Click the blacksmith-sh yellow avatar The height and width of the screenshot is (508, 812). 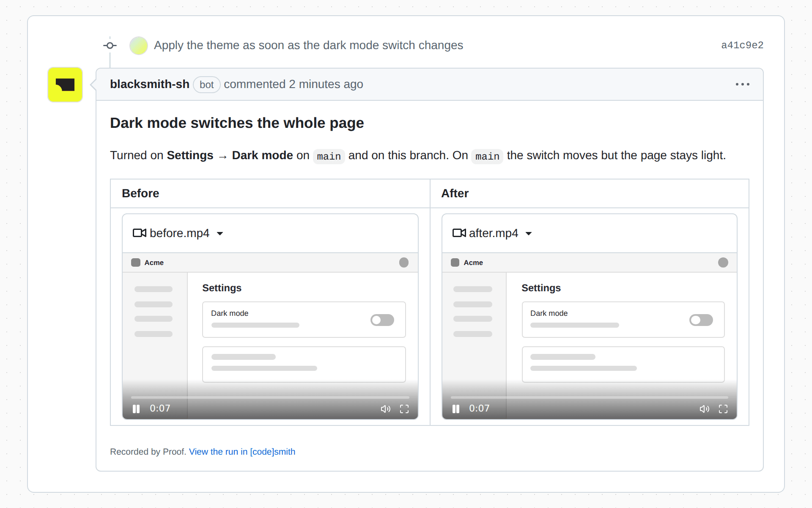[x=65, y=84]
